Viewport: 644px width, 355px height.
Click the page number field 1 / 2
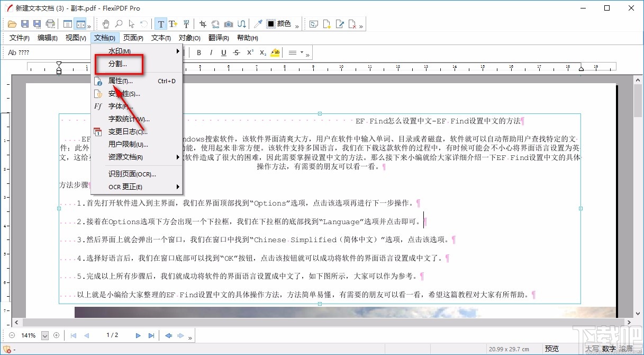112,335
